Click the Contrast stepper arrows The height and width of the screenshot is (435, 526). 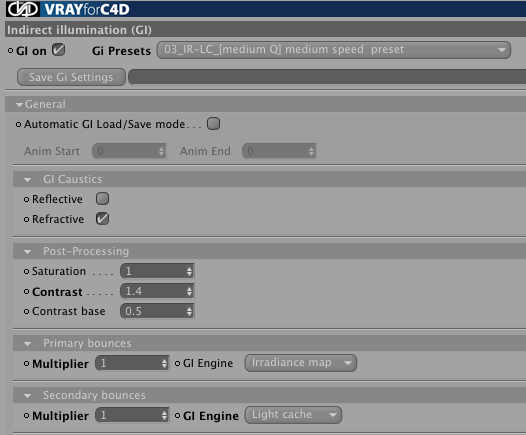(190, 291)
